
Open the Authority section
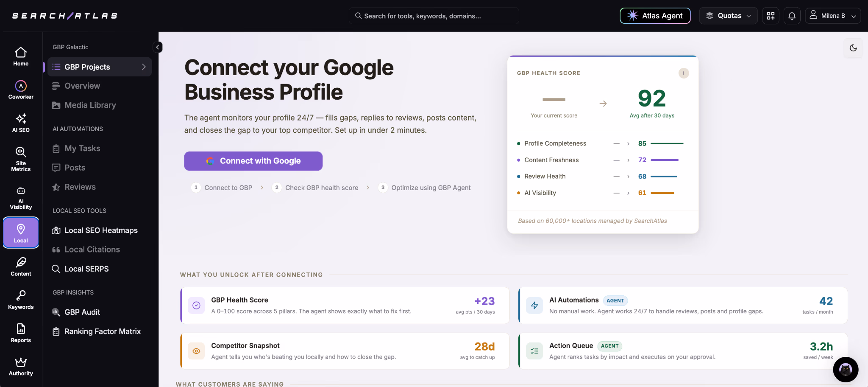coord(21,366)
